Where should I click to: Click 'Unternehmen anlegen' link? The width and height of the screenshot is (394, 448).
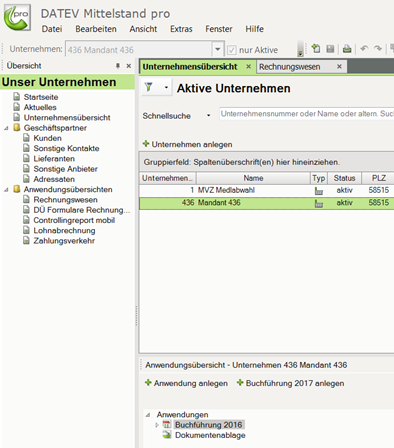[187, 144]
